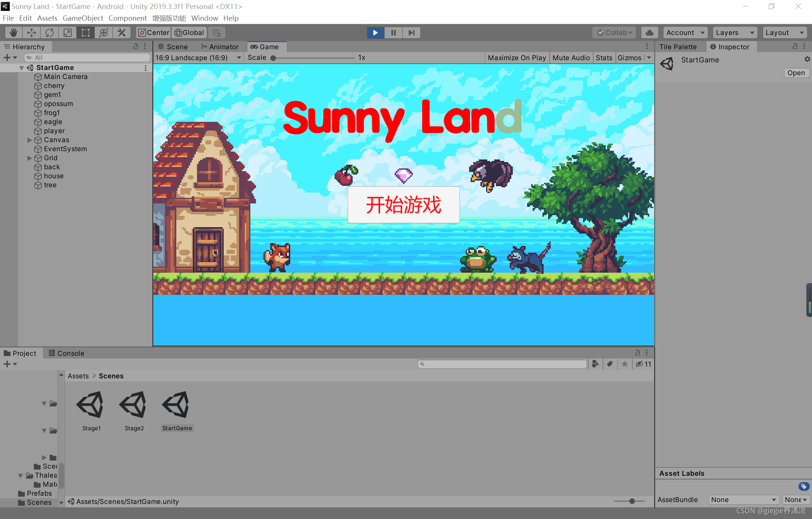The width and height of the screenshot is (812, 519).
Task: Open the aspect ratio dropdown
Action: coord(198,58)
